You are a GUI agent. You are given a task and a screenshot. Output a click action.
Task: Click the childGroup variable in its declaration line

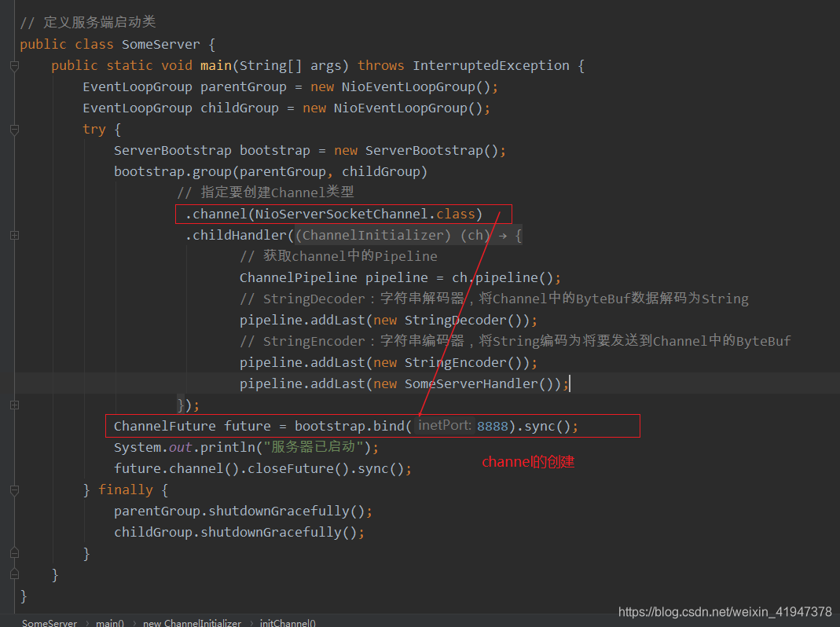click(240, 108)
